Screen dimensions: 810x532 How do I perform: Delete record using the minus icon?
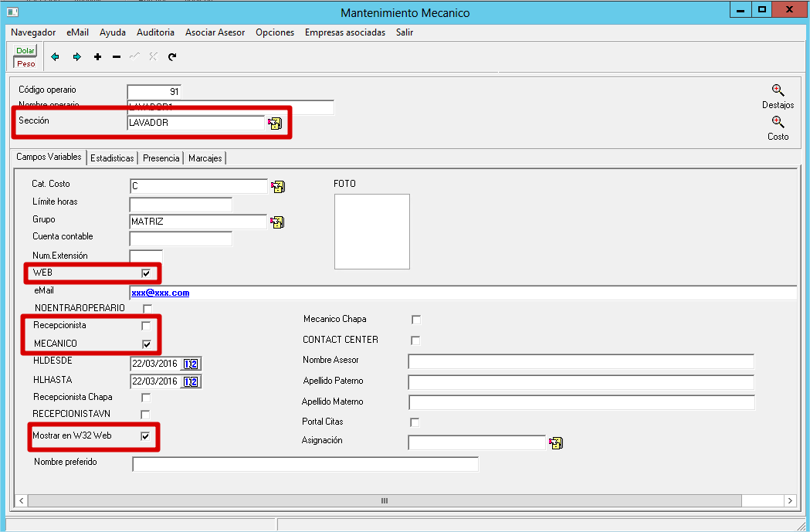pos(117,56)
